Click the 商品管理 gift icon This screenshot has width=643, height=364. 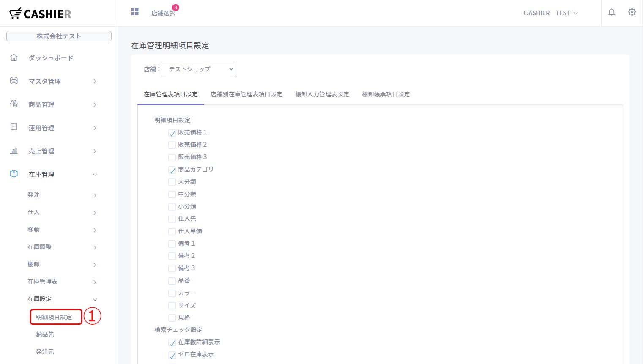pyautogui.click(x=14, y=104)
